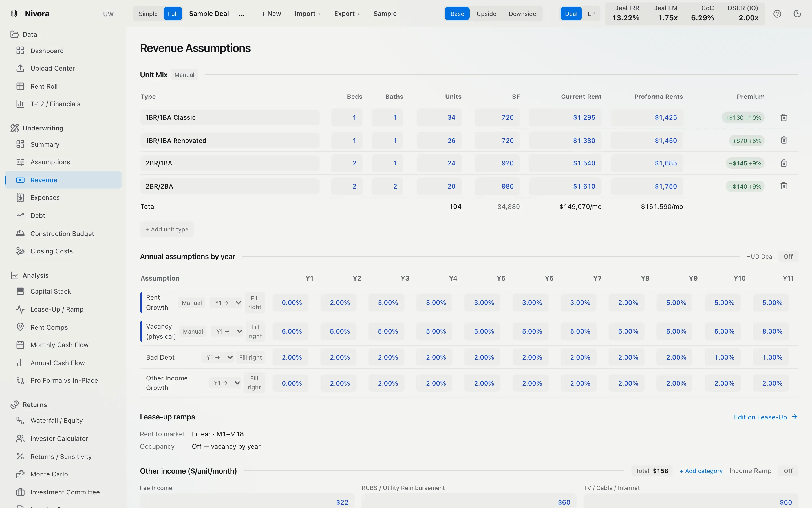Open the Vacancy (physical) Y1 year dropdown
812x508 pixels.
pos(227,332)
